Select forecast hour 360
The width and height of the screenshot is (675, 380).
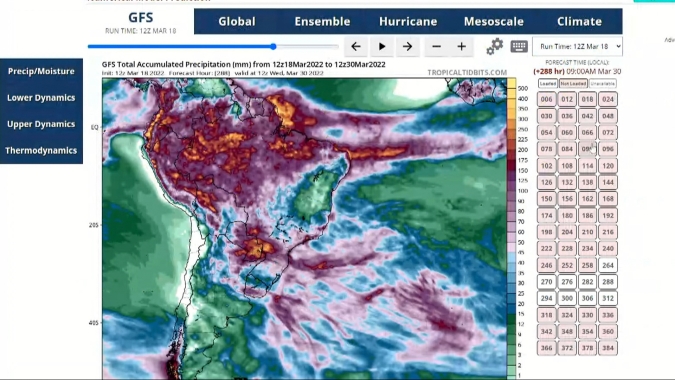click(x=608, y=331)
